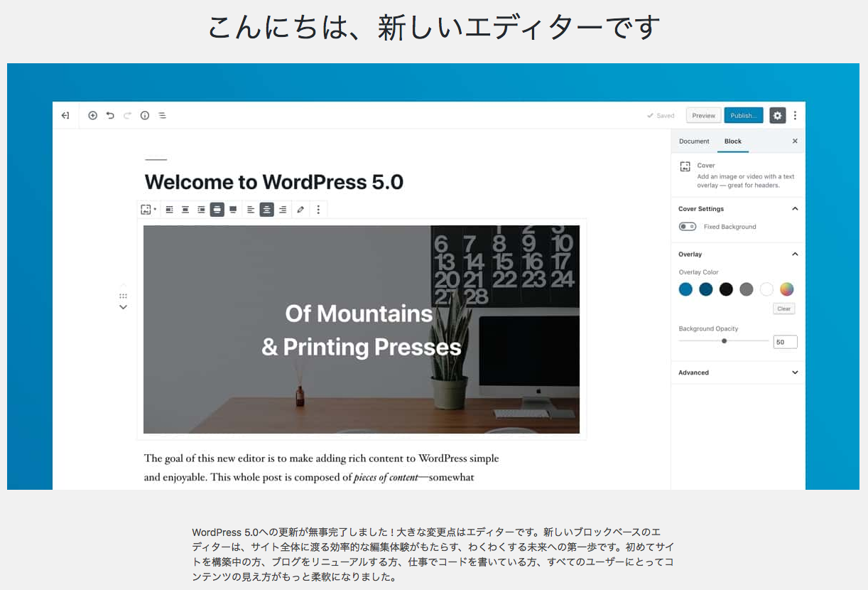The width and height of the screenshot is (868, 590).
Task: Open the block inserter with the plus icon
Action: pyautogui.click(x=93, y=115)
